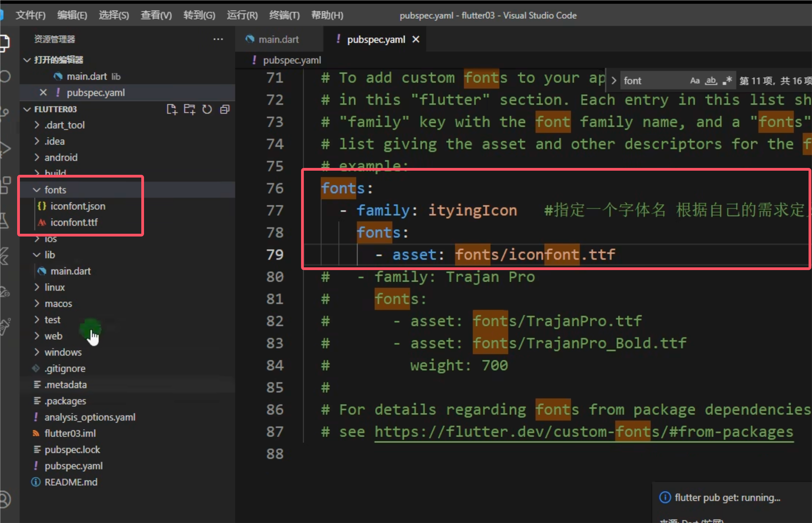Open the explorer panel more actions (…) menu
The image size is (812, 523).
coord(218,39)
